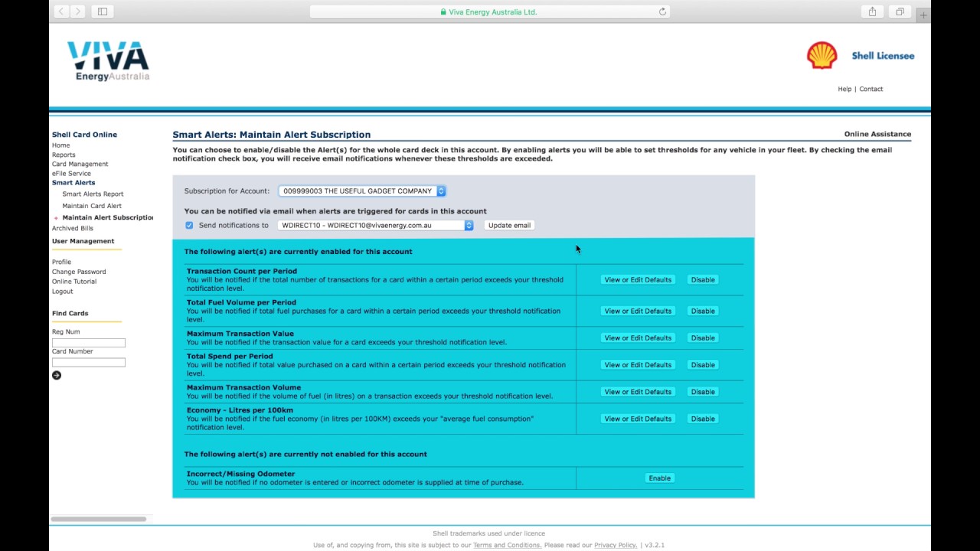Viewport: 980px width, 551px height.
Task: View or Edit Defaults for Maximum Transaction Volume
Action: point(638,391)
